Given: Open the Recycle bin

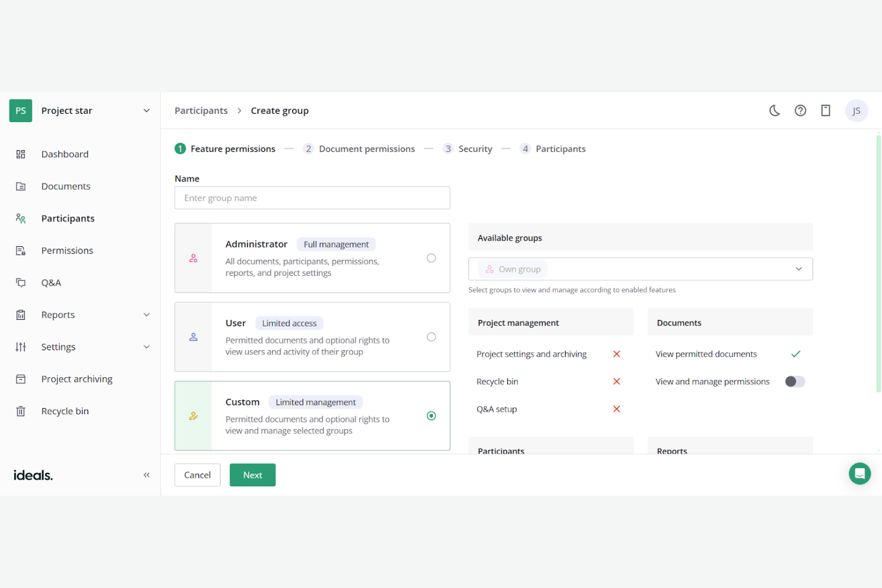Looking at the screenshot, I should [x=64, y=410].
